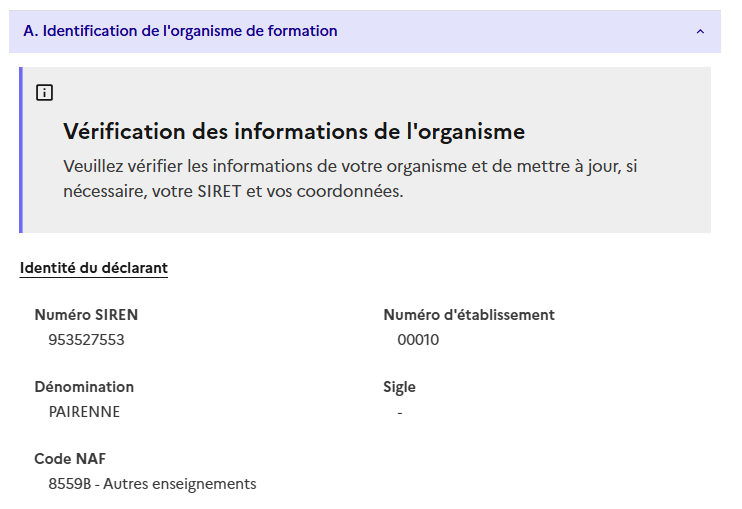Click the dash value under Sigle
The image size is (742, 509).
400,412
